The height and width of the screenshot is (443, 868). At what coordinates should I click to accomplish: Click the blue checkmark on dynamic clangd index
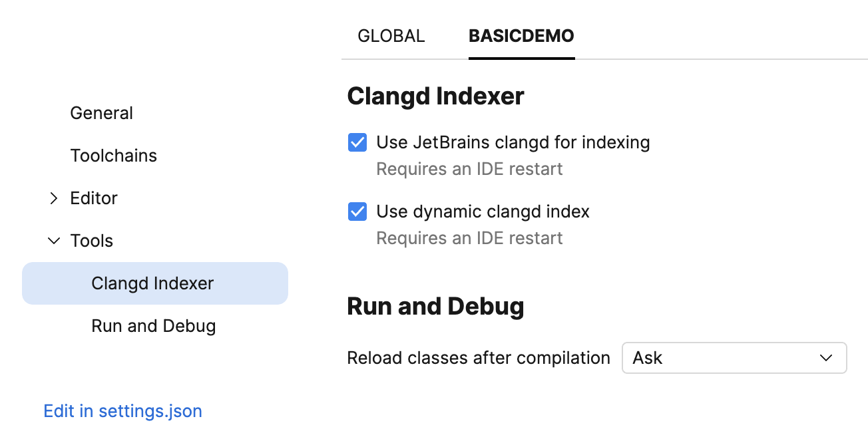point(357,211)
